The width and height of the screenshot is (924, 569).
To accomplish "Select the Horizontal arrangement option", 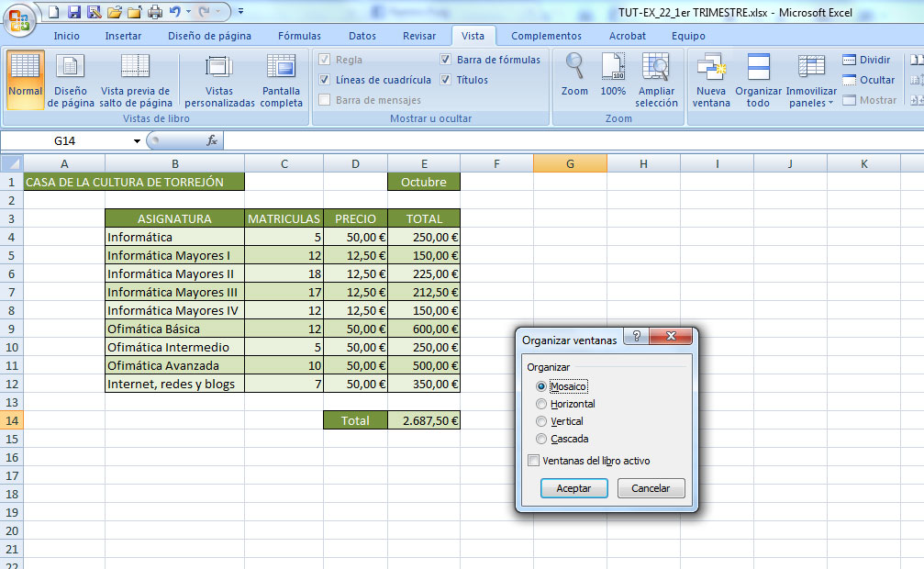I will [x=540, y=404].
